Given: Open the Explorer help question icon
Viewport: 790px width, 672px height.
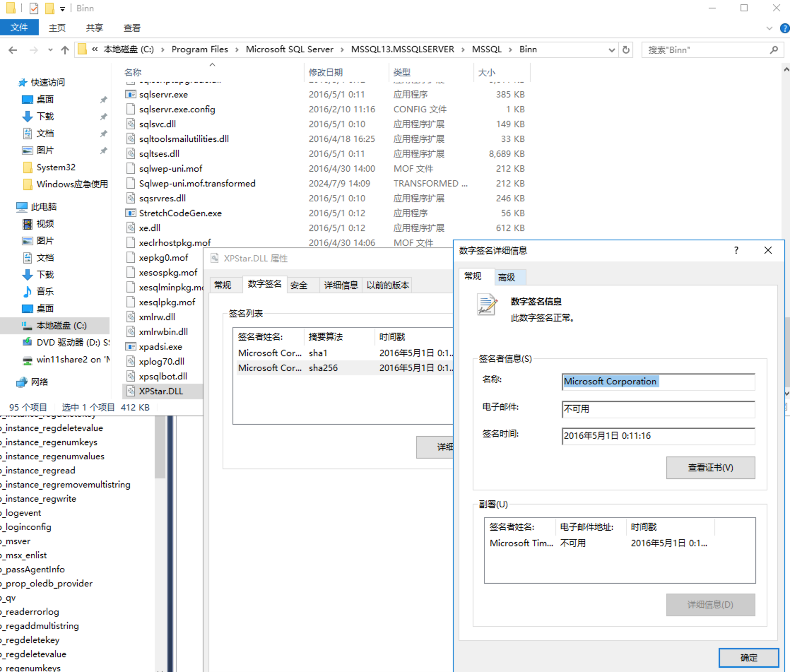Looking at the screenshot, I should click(784, 28).
